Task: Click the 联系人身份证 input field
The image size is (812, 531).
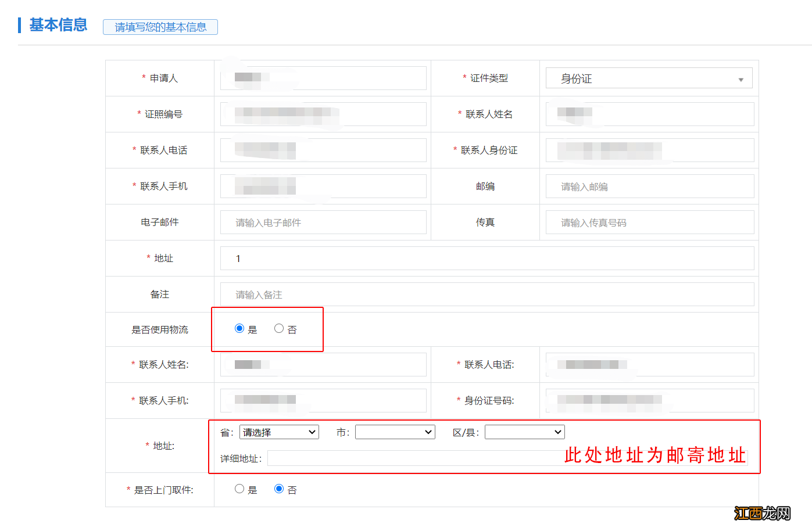Action: pyautogui.click(x=650, y=150)
